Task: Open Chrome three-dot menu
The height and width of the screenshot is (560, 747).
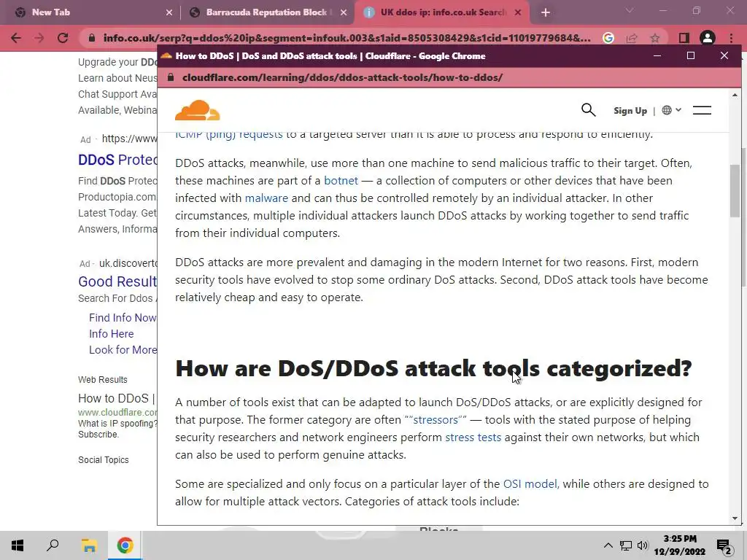Action: pos(731,38)
